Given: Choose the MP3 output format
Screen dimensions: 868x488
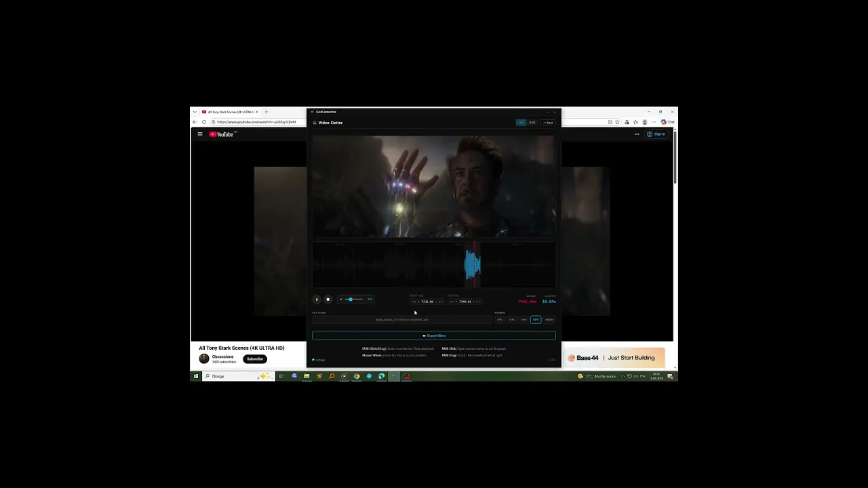Looking at the screenshot, I should pyautogui.click(x=500, y=320).
